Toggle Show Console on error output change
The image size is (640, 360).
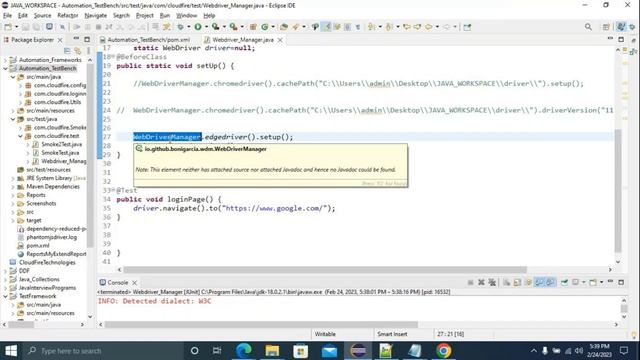550,282
